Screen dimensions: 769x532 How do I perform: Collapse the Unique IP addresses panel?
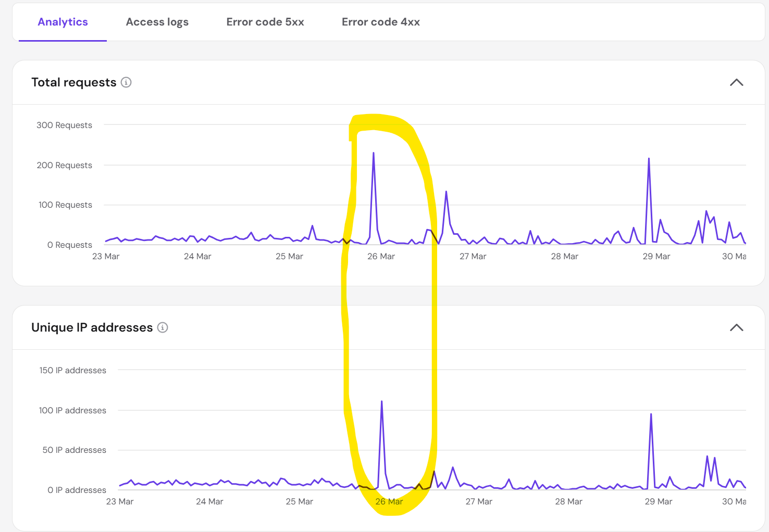coord(737,327)
